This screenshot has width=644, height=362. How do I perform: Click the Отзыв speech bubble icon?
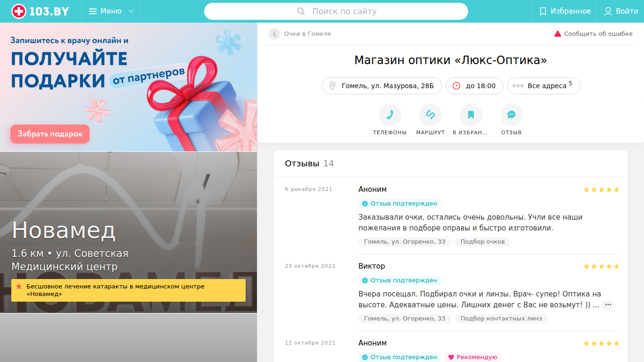pos(512,115)
